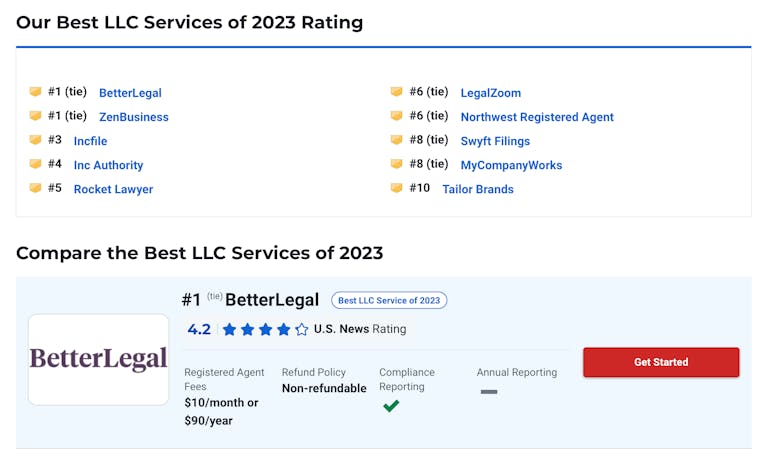Open the Swyft Filings link
This screenshot has width=767, height=462.
point(495,141)
